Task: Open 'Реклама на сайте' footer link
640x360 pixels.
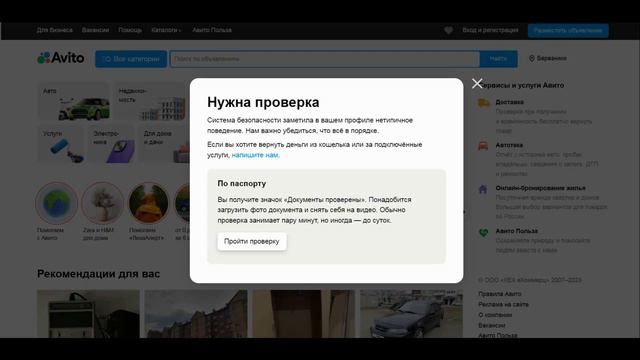Action: coord(503,304)
